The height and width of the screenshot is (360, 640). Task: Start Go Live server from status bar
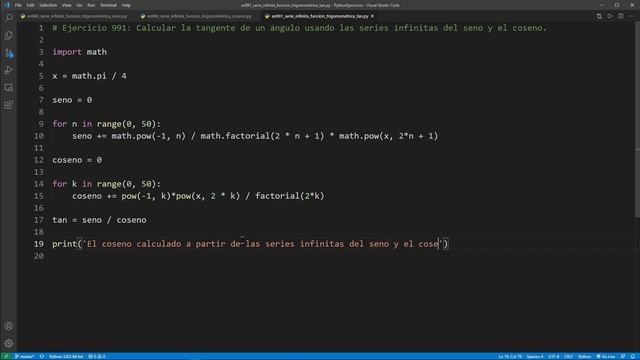606,356
